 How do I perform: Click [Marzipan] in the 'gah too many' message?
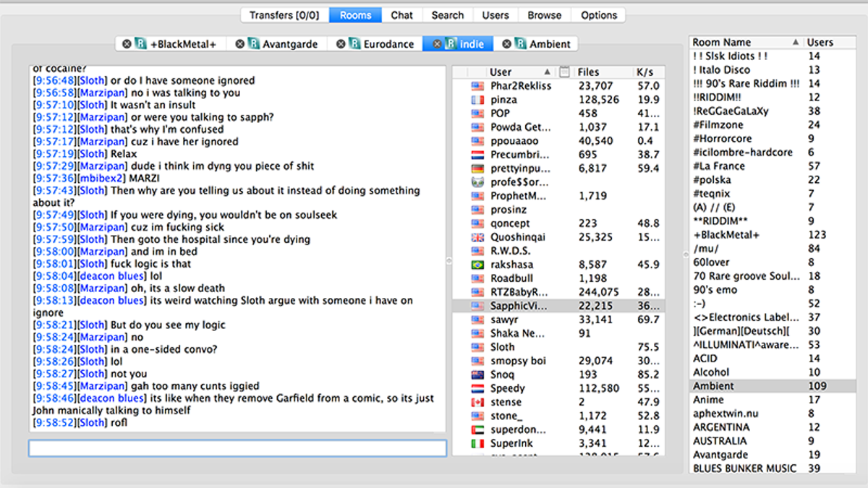click(x=103, y=386)
